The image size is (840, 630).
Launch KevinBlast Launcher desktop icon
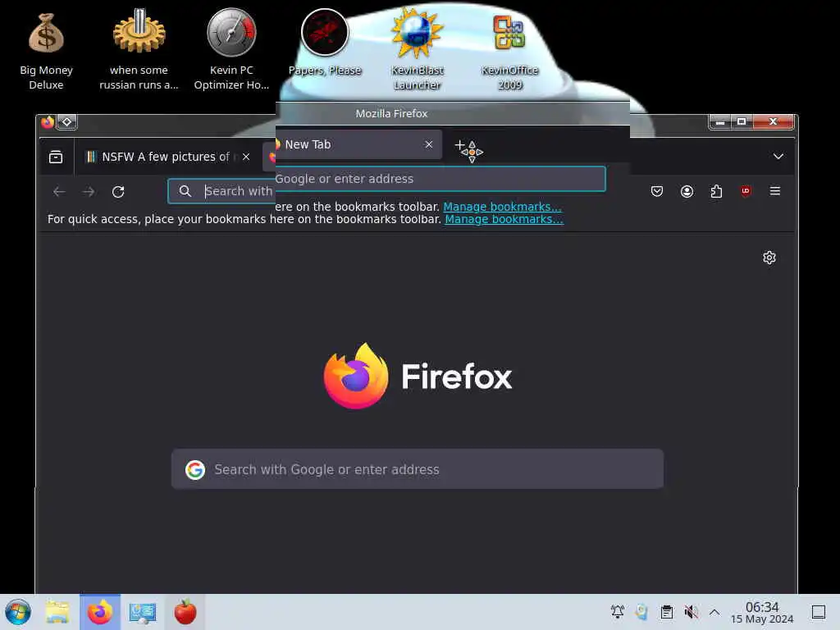coord(417,49)
